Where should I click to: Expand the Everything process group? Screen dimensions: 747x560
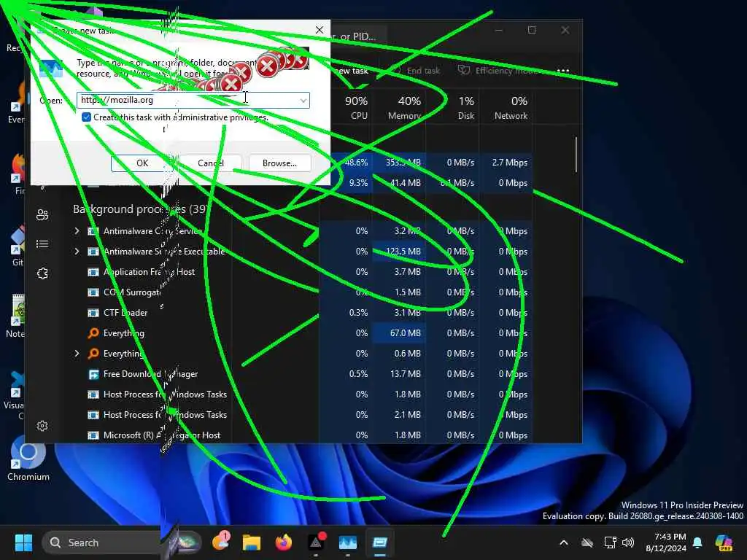[x=77, y=354]
